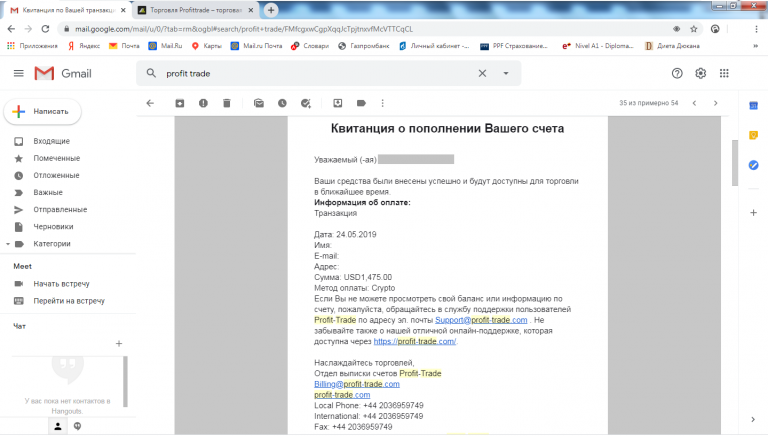Open Газпромбанк bookmark
The width and height of the screenshot is (768, 436).
click(x=363, y=46)
